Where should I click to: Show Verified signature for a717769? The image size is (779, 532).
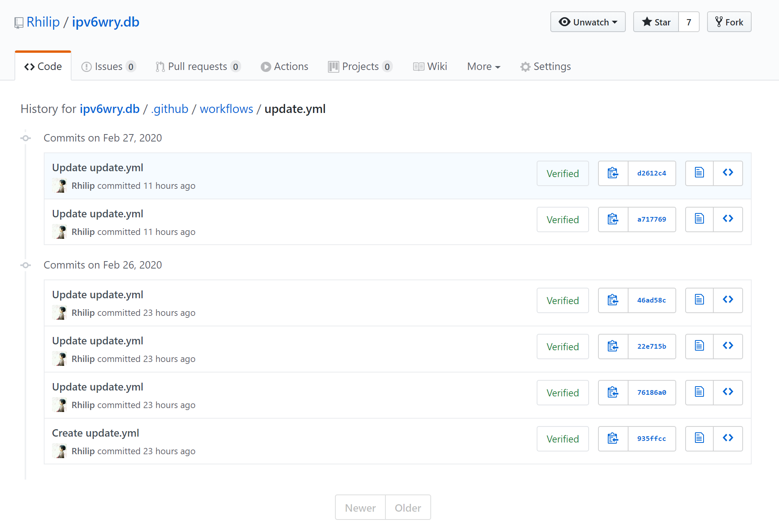pos(562,219)
